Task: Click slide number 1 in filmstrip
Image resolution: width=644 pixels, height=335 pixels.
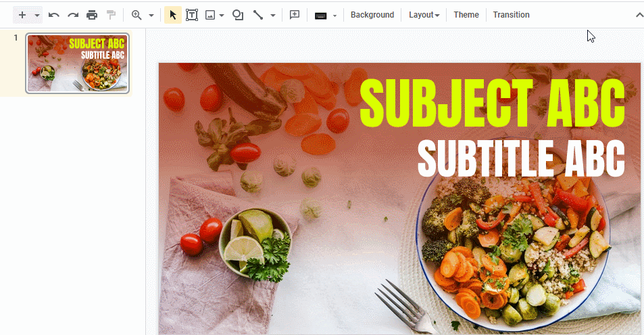Action: [x=16, y=38]
